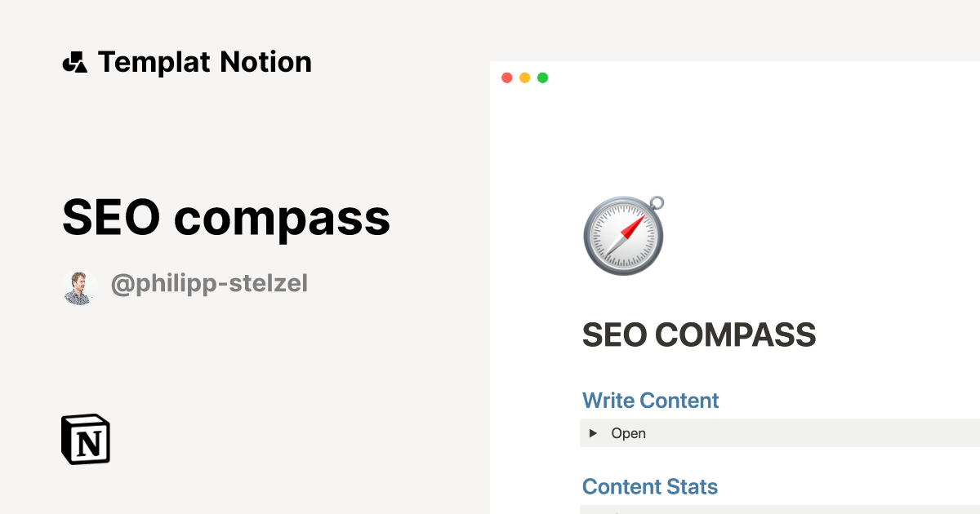The image size is (980, 514).
Task: Click the shapes icon beside Templat Notion
Action: click(x=76, y=61)
